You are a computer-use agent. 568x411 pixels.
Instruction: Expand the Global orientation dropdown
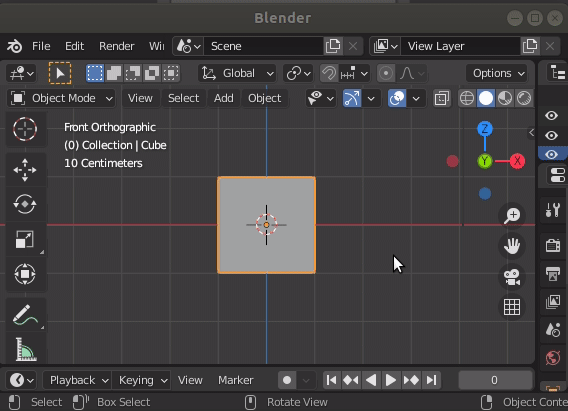237,74
